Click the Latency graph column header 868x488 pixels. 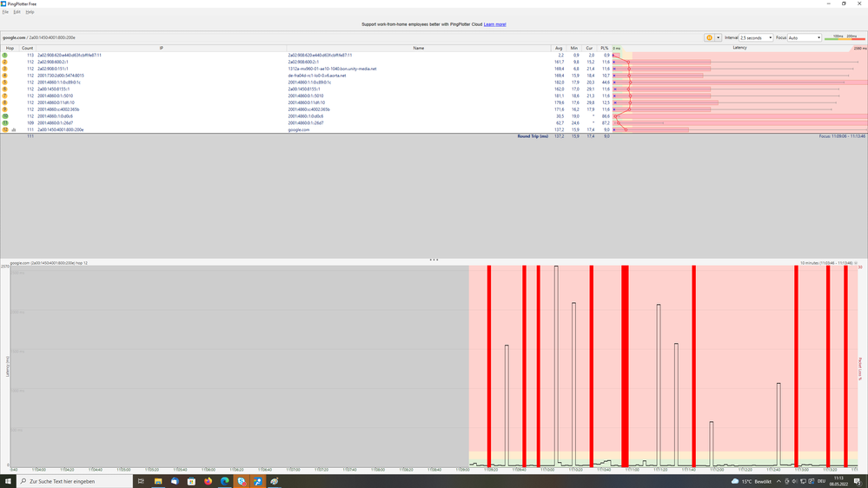coord(739,48)
